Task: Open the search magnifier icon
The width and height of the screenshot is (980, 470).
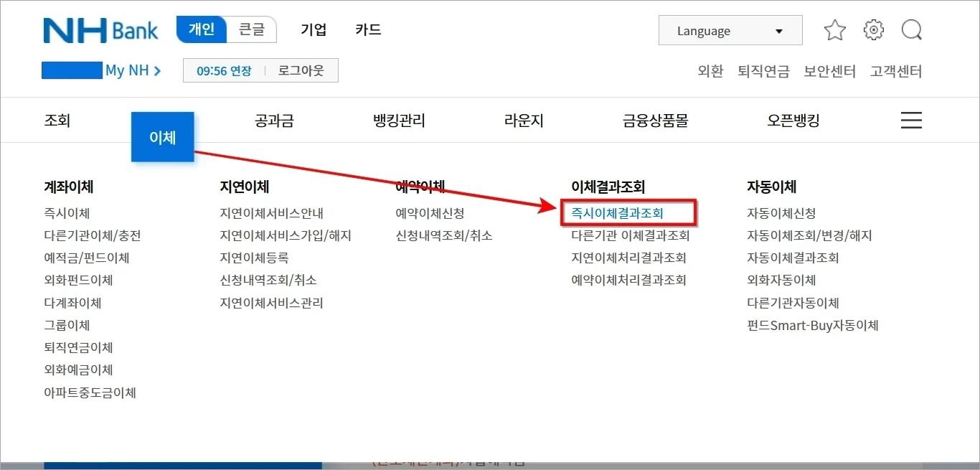Action: tap(911, 29)
